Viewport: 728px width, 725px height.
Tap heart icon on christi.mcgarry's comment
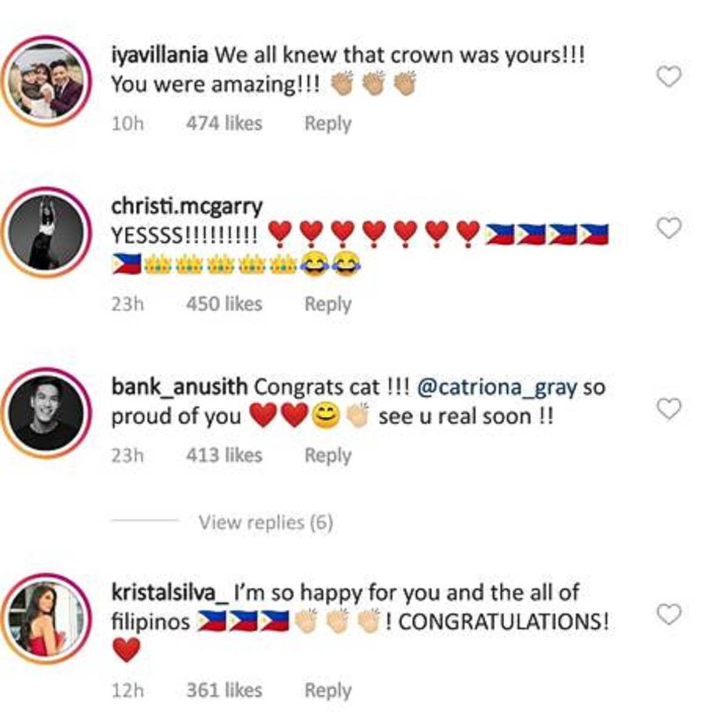tap(669, 228)
